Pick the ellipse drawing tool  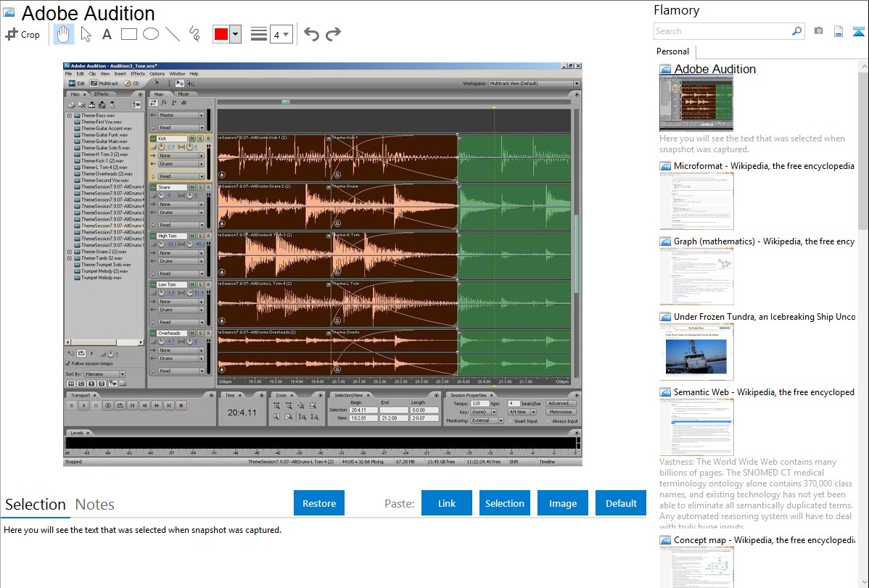tap(151, 34)
